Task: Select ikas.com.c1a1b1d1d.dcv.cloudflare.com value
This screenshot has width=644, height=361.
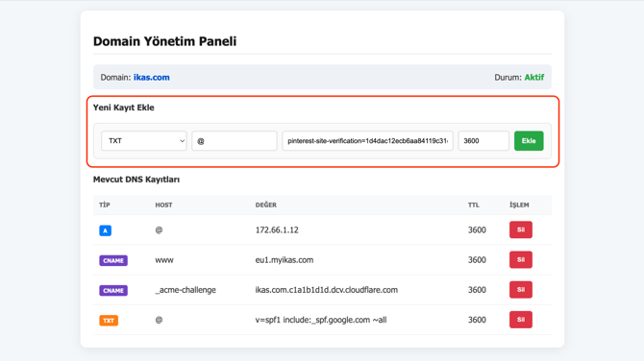Action: 327,290
